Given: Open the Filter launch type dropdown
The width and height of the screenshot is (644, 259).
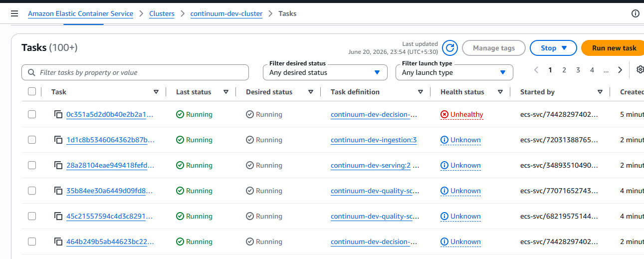Looking at the screenshot, I should pyautogui.click(x=454, y=72).
